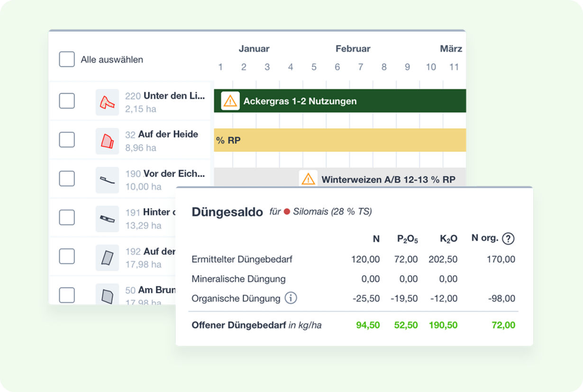Open info icon next to Organische Düngung
The width and height of the screenshot is (583, 392).
pyautogui.click(x=291, y=298)
